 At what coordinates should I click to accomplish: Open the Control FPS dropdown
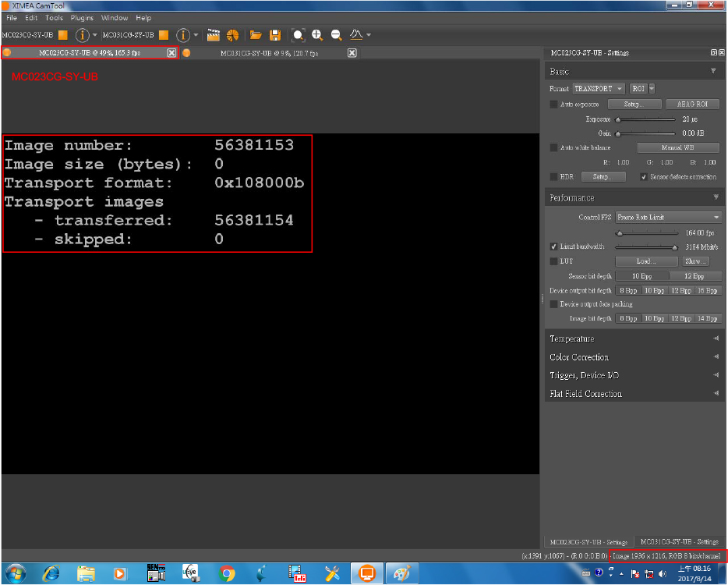click(x=668, y=217)
